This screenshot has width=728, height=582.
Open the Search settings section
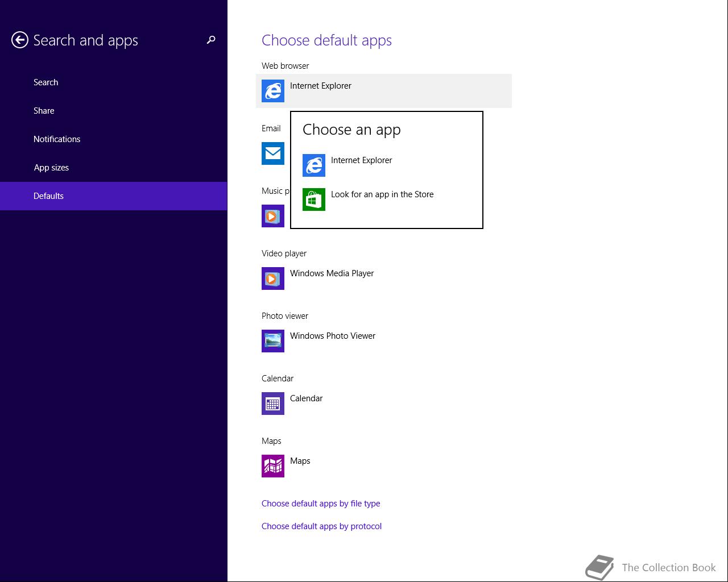pyautogui.click(x=46, y=82)
